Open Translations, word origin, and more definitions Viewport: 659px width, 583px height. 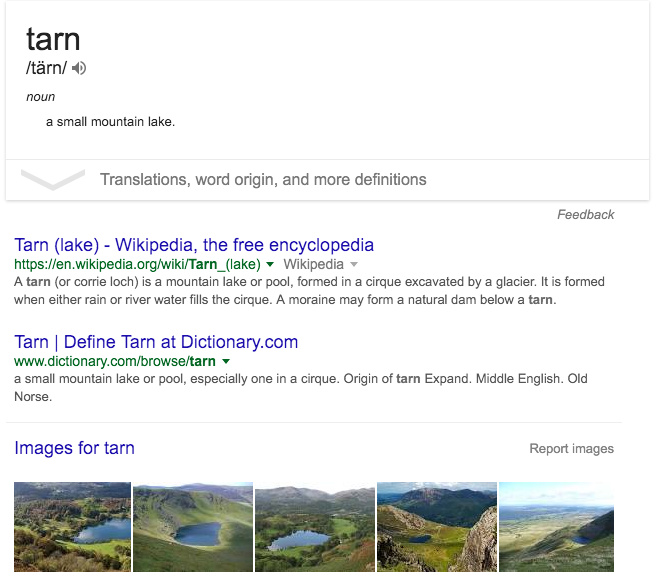(x=263, y=180)
